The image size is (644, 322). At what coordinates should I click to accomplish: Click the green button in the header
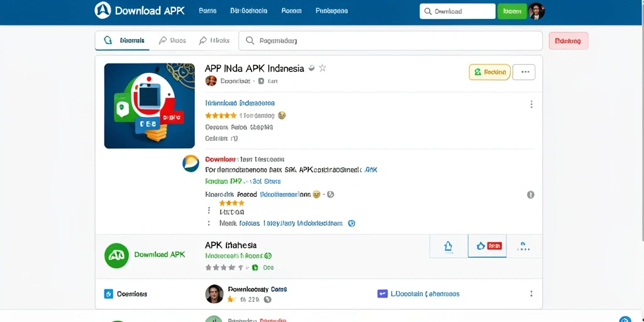point(512,11)
